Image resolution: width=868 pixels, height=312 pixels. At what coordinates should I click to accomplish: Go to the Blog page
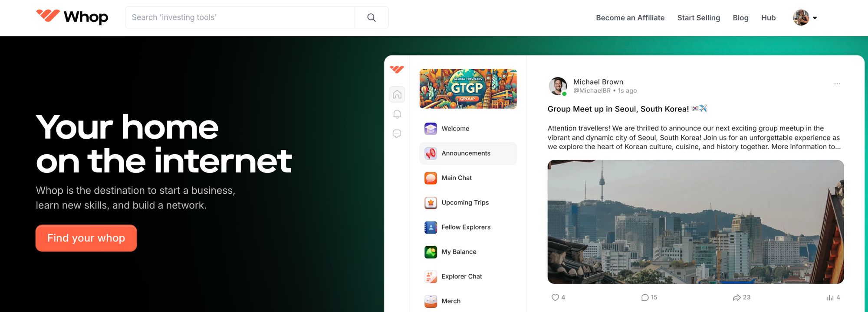point(740,18)
